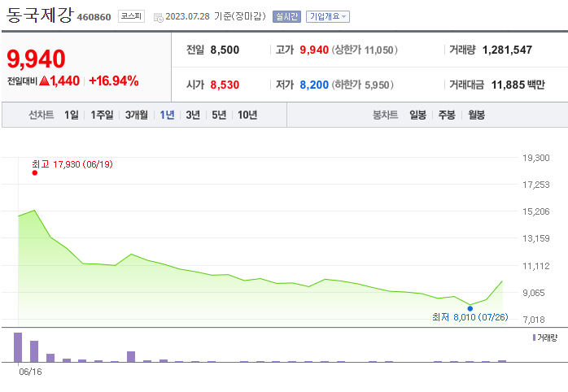568x392 pixels.
Task: Click the current price 9,940 in large red
Action: [x=37, y=59]
